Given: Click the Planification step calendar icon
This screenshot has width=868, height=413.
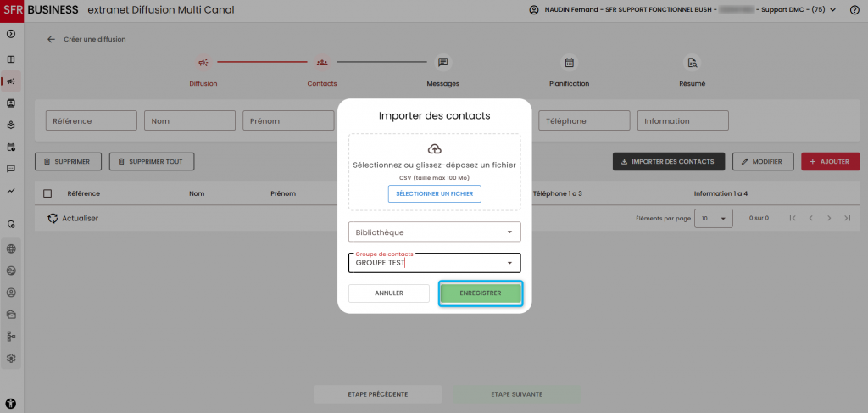Looking at the screenshot, I should 569,62.
